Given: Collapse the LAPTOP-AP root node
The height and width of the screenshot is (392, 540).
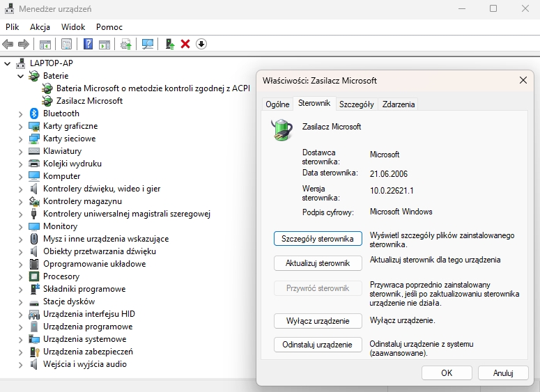Looking at the screenshot, I should [8, 63].
